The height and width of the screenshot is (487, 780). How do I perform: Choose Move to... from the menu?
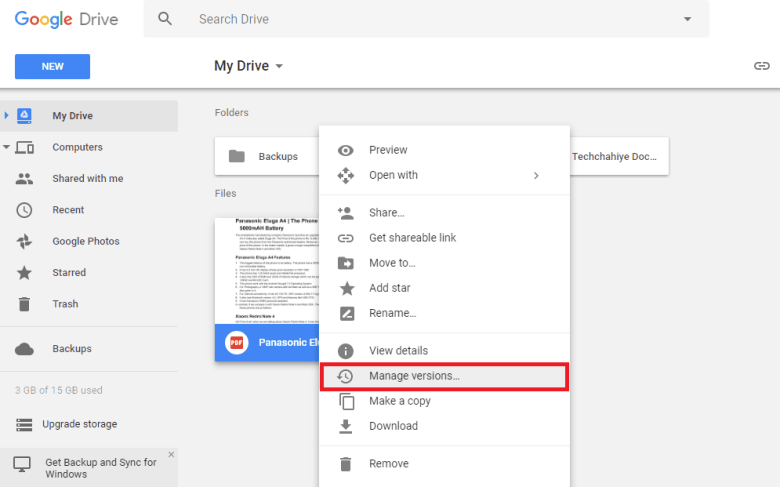(x=392, y=263)
